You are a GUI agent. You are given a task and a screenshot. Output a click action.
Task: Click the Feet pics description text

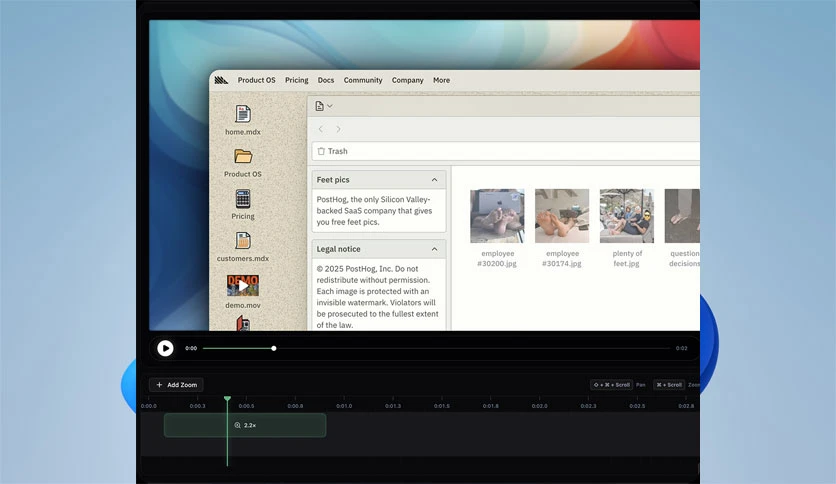point(374,211)
